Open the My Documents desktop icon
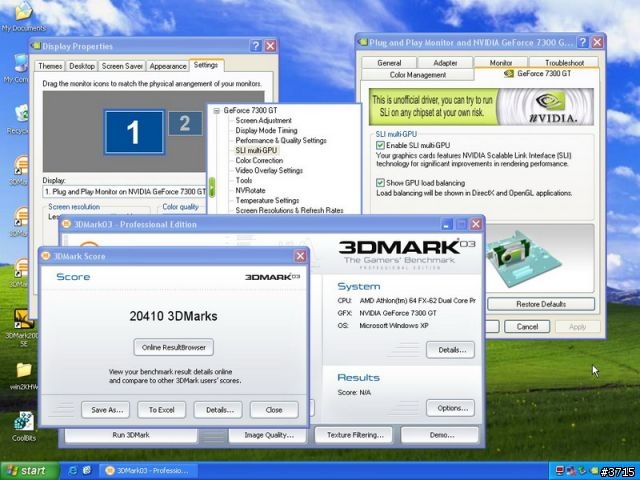 coord(23,16)
